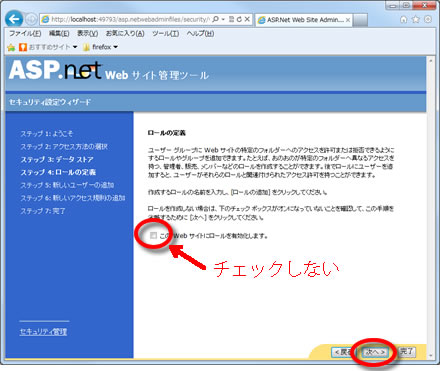440x371 pixels.
Task: Expand the firefox favorites folder dropdown
Action: tap(115, 47)
